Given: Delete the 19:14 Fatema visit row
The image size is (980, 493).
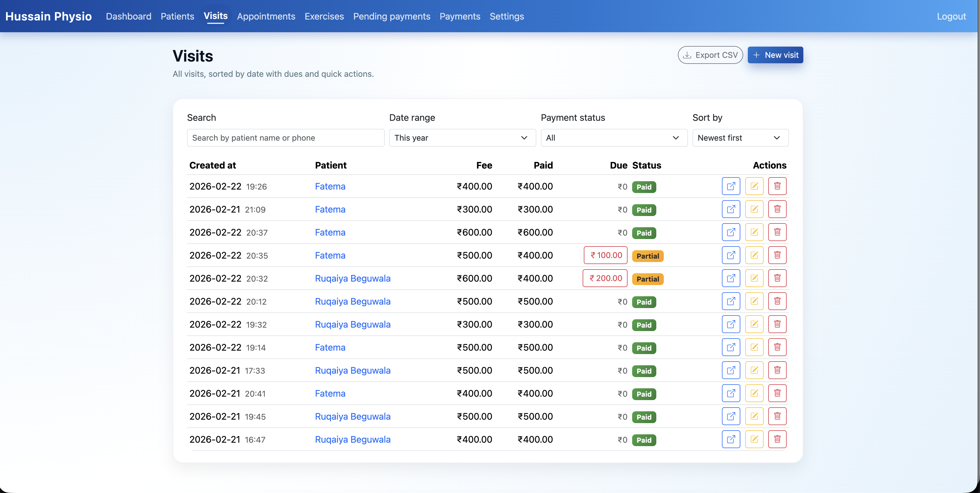Looking at the screenshot, I should (x=777, y=347).
